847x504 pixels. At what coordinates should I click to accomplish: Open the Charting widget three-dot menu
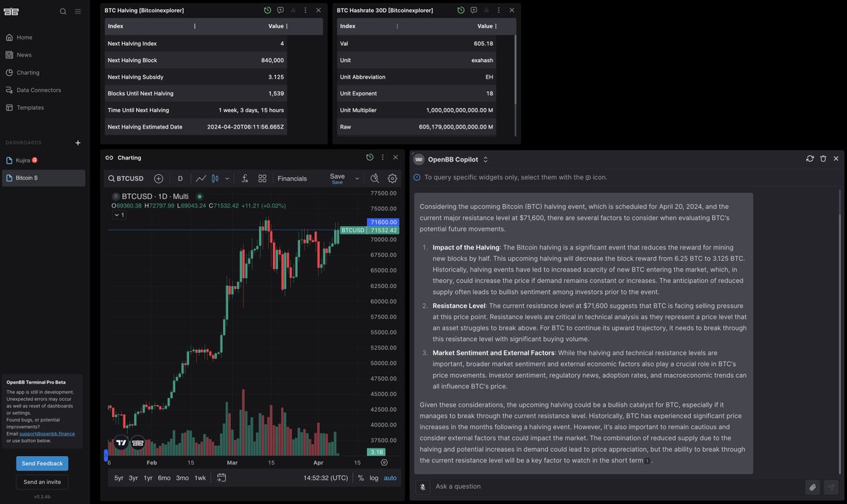click(x=383, y=157)
